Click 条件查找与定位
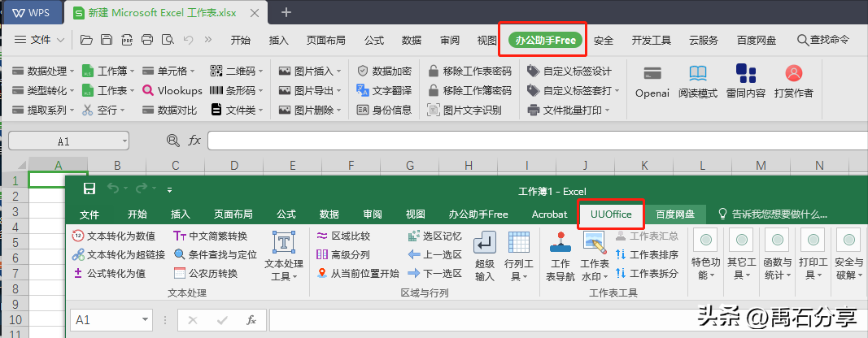 tap(216, 254)
